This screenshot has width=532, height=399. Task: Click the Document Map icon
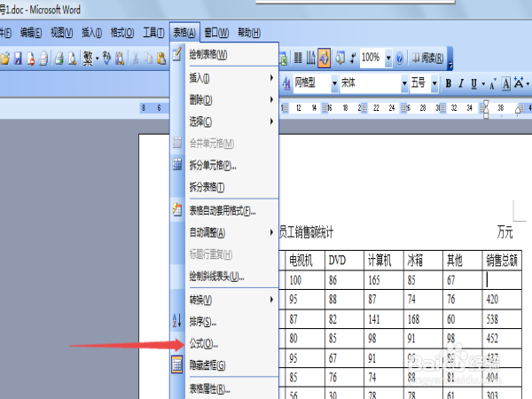point(340,58)
